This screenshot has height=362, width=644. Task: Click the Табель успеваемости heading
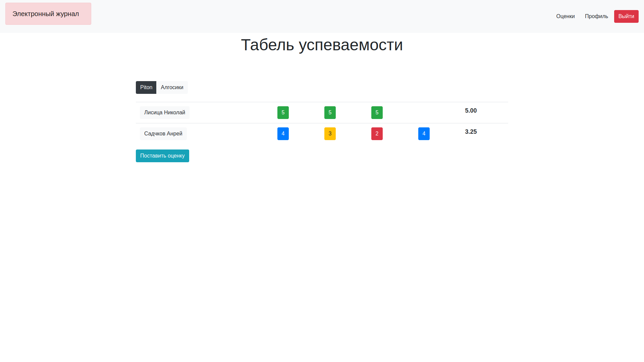(x=322, y=45)
